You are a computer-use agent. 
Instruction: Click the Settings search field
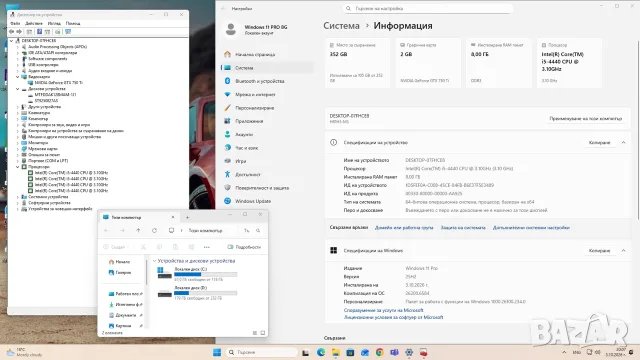(x=428, y=8)
